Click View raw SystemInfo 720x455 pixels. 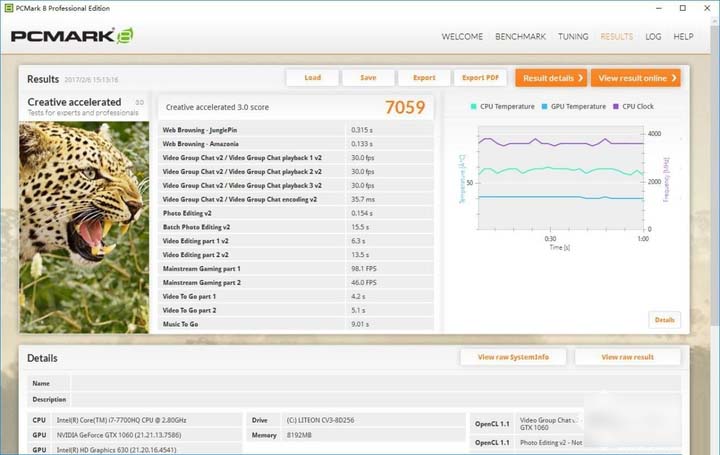(x=513, y=357)
